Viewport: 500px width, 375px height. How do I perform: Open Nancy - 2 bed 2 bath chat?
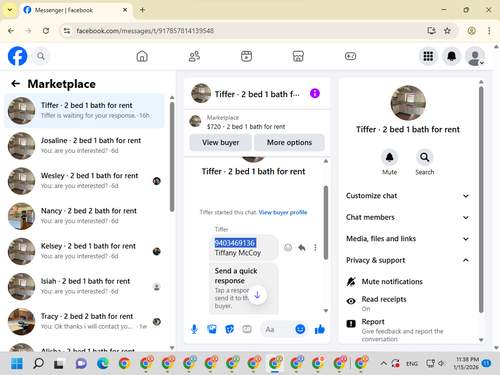84,216
